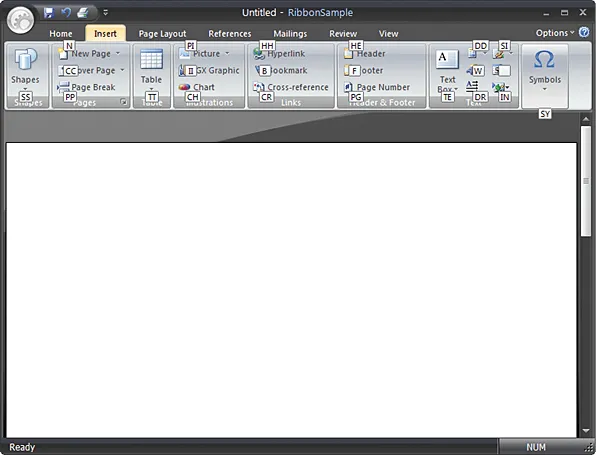Open the round application menu button

point(21,21)
